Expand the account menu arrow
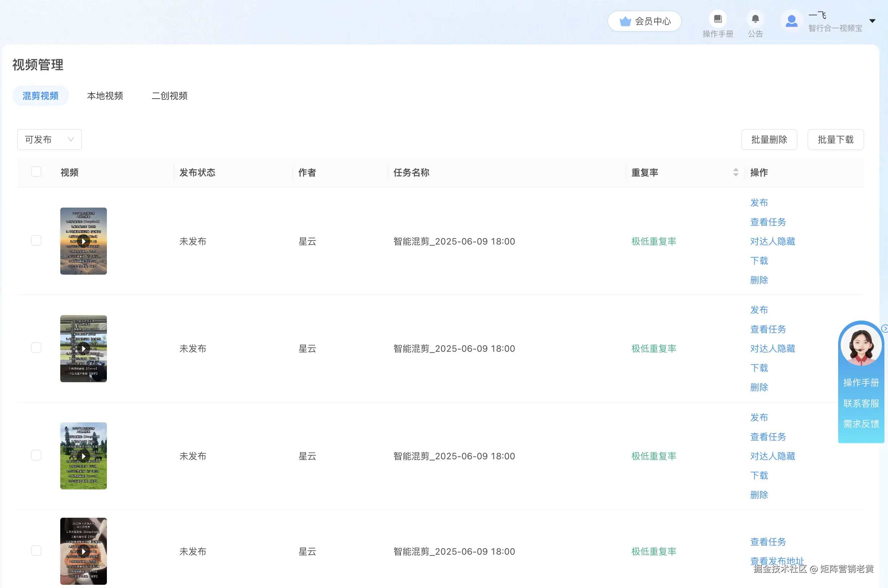 [872, 21]
